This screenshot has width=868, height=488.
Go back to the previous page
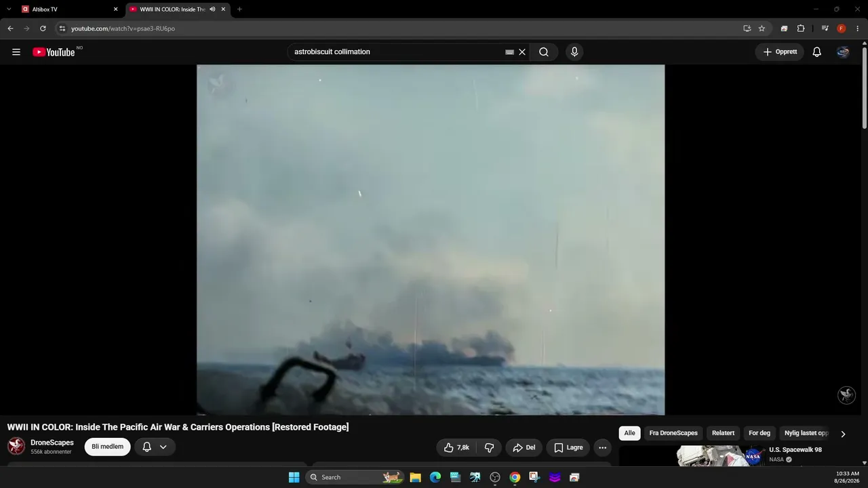pyautogui.click(x=10, y=28)
